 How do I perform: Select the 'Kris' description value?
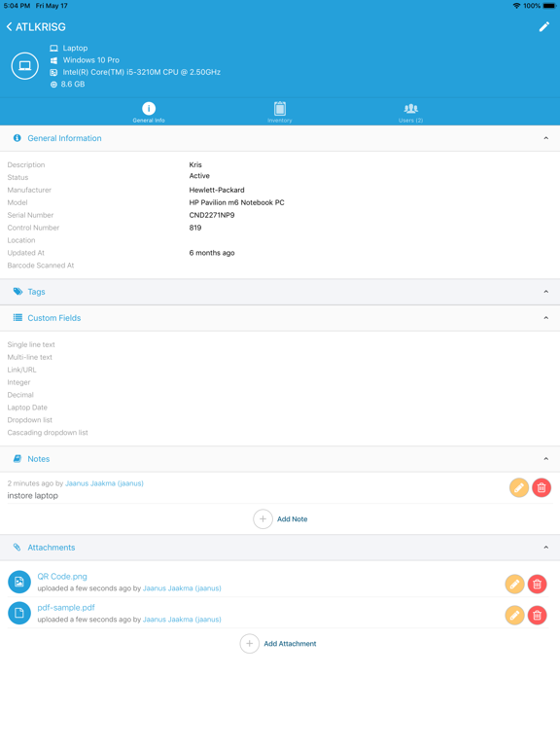[195, 164]
